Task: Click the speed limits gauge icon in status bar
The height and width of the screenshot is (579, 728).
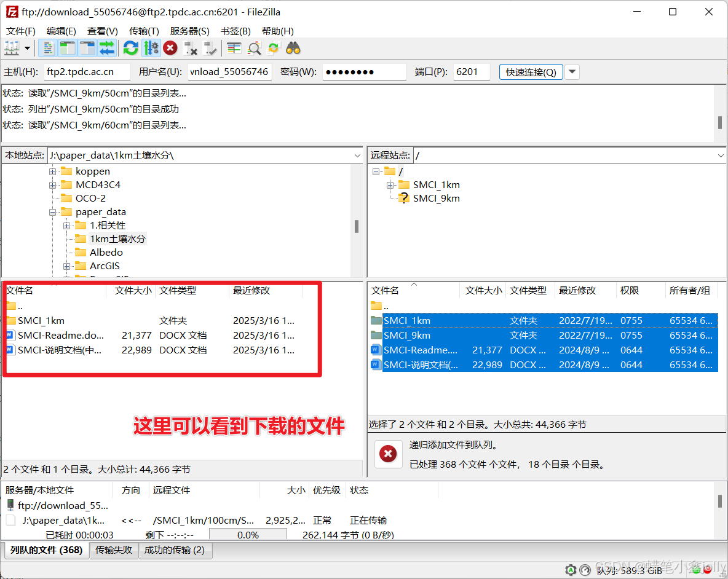Action: pyautogui.click(x=585, y=570)
